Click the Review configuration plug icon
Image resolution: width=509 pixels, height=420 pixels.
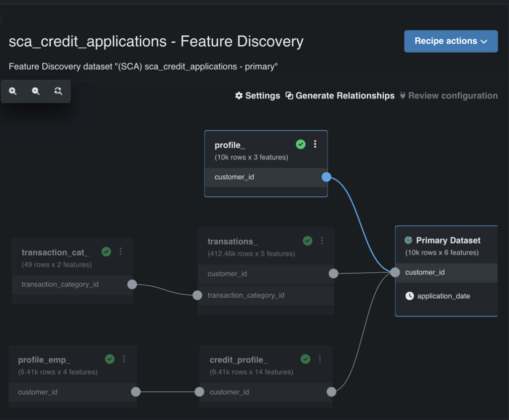tap(403, 96)
